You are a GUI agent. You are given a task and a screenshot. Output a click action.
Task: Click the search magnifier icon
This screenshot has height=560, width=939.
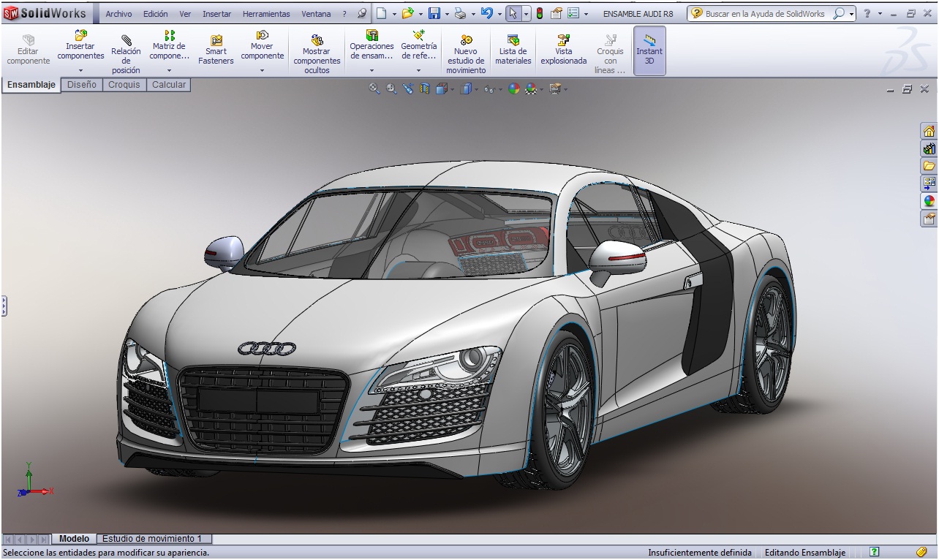click(x=840, y=13)
